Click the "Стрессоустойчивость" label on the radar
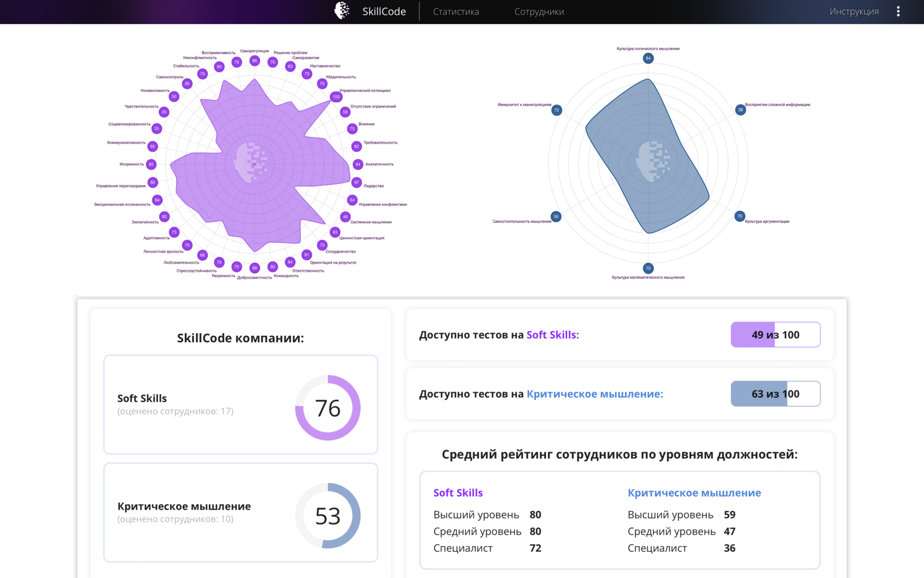This screenshot has width=924, height=578. (x=196, y=271)
